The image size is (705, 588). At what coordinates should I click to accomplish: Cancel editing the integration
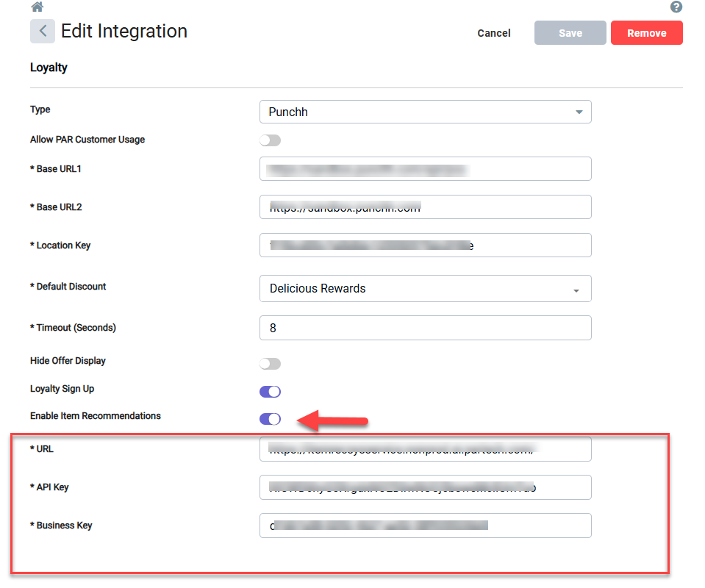(x=494, y=33)
